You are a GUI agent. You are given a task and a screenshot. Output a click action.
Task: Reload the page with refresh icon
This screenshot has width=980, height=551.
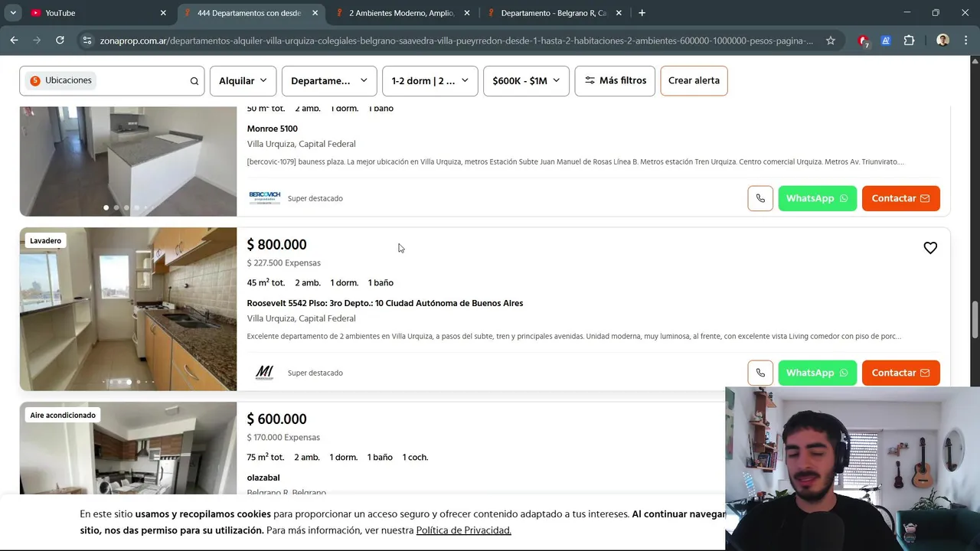tap(60, 41)
